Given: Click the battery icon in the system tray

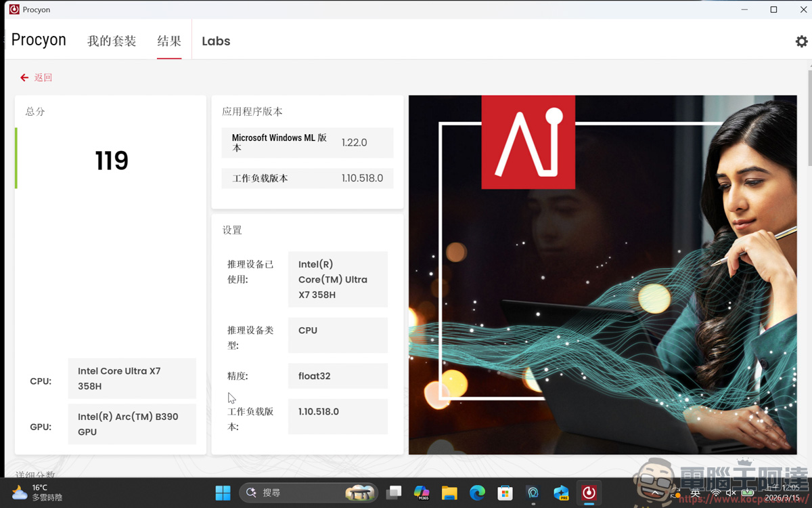Looking at the screenshot, I should 747,493.
